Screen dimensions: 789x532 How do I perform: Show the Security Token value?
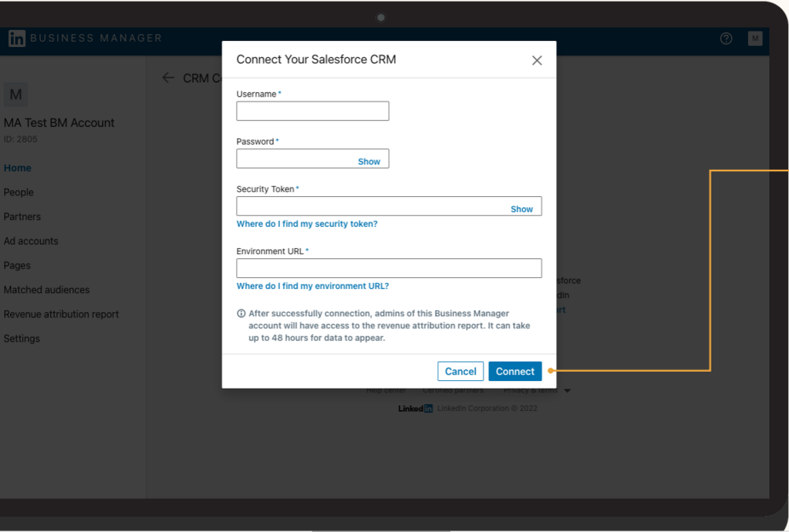tap(523, 208)
